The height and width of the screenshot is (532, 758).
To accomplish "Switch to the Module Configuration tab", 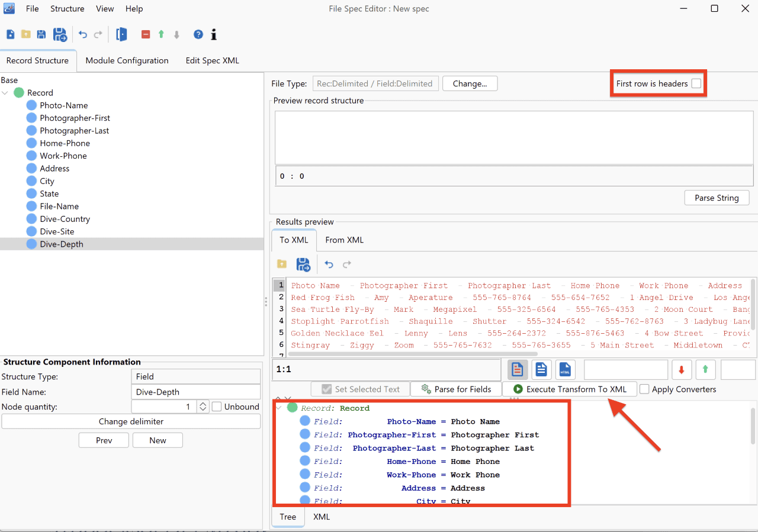I will [127, 60].
